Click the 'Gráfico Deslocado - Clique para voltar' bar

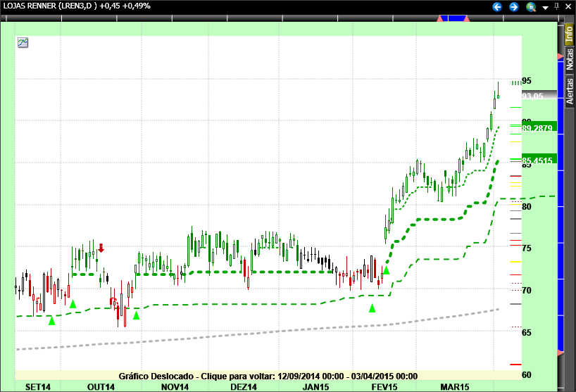coord(268,376)
